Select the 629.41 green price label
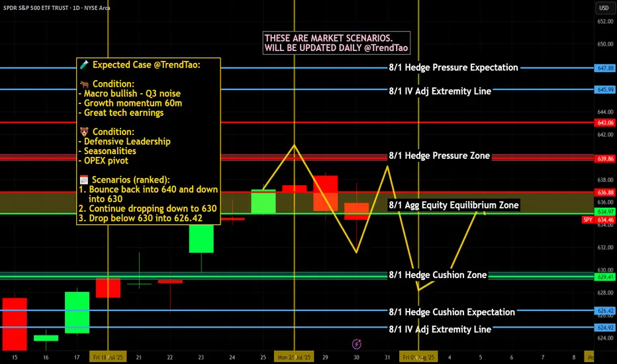This screenshot has width=617, height=364. click(x=605, y=277)
